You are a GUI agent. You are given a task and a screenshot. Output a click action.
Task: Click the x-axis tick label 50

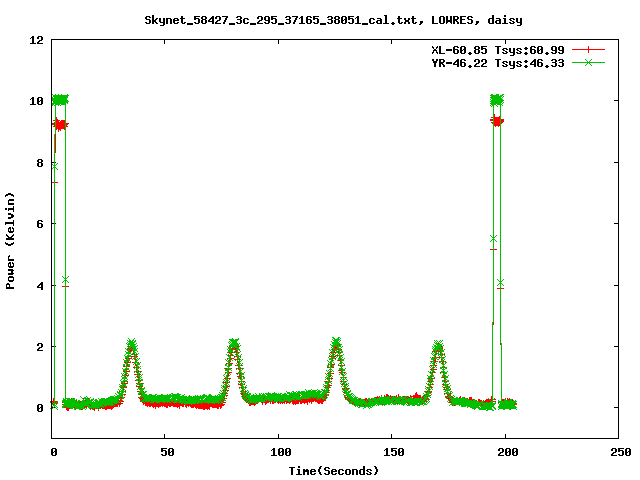pos(167,452)
